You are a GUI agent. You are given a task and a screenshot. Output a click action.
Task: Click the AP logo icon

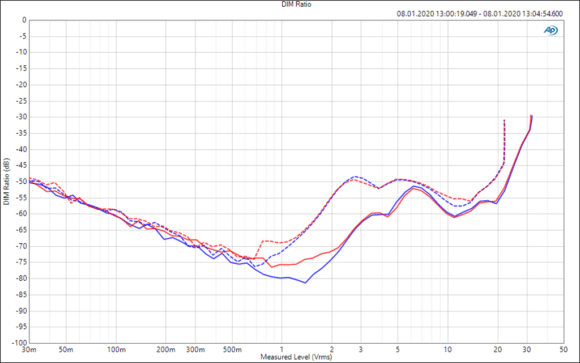click(x=550, y=30)
